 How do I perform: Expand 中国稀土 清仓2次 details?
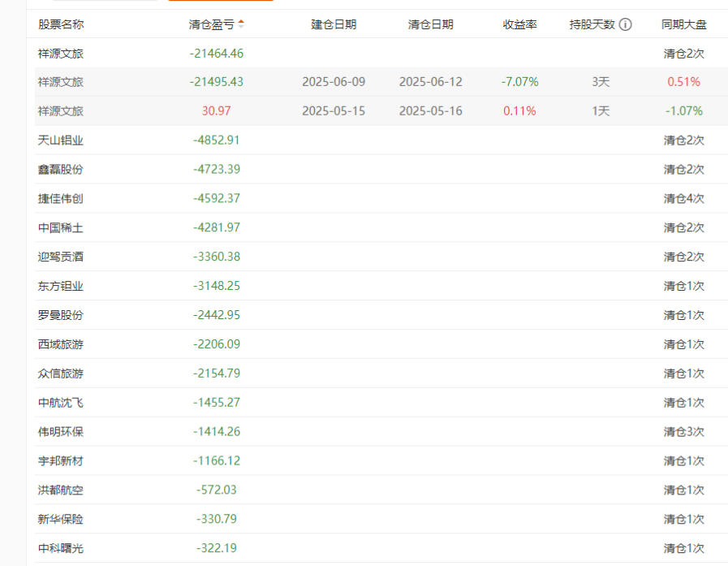click(684, 227)
